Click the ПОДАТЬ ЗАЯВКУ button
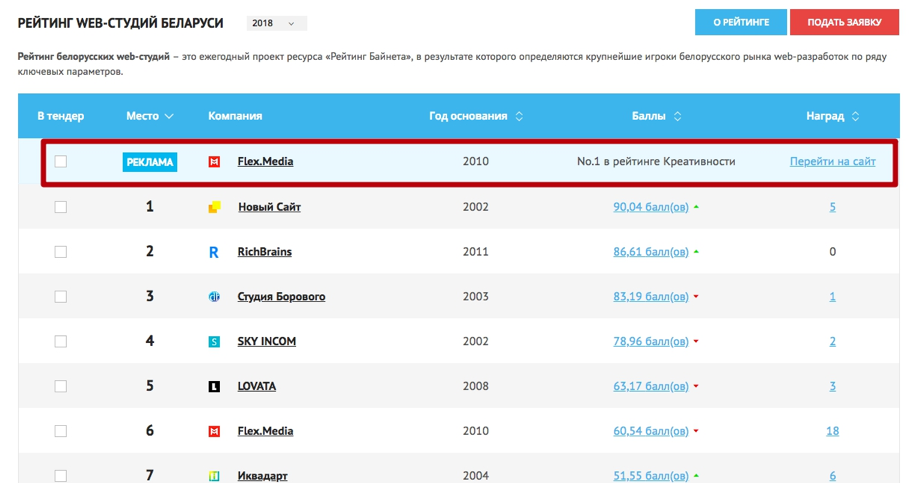The width and height of the screenshot is (924, 483). click(x=844, y=22)
